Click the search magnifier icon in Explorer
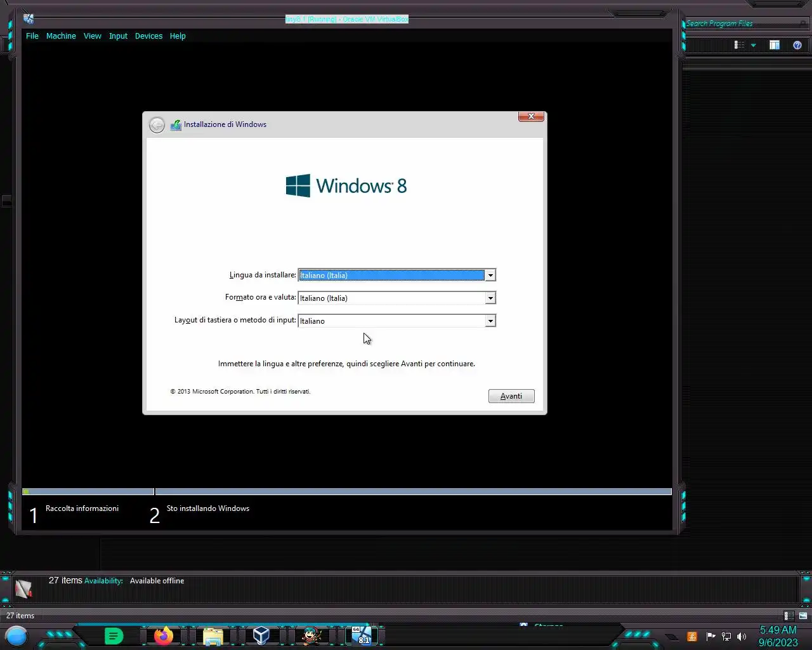The height and width of the screenshot is (650, 812). coord(803,23)
